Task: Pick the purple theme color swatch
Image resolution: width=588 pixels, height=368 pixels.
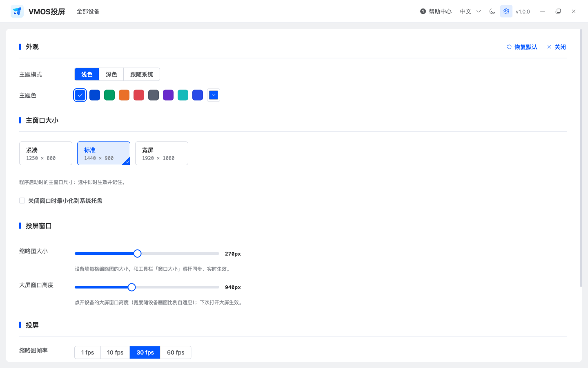Action: point(168,95)
